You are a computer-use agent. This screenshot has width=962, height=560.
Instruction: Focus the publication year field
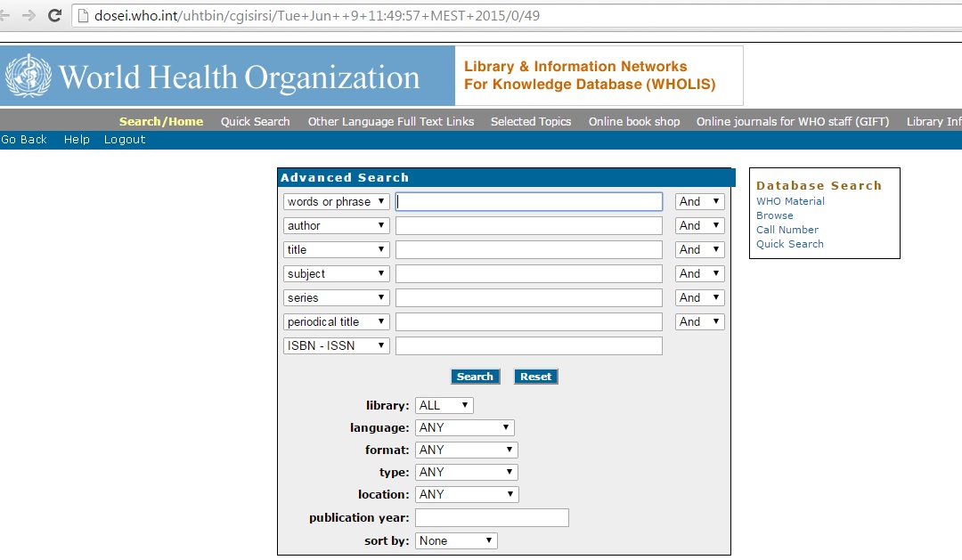click(492, 517)
